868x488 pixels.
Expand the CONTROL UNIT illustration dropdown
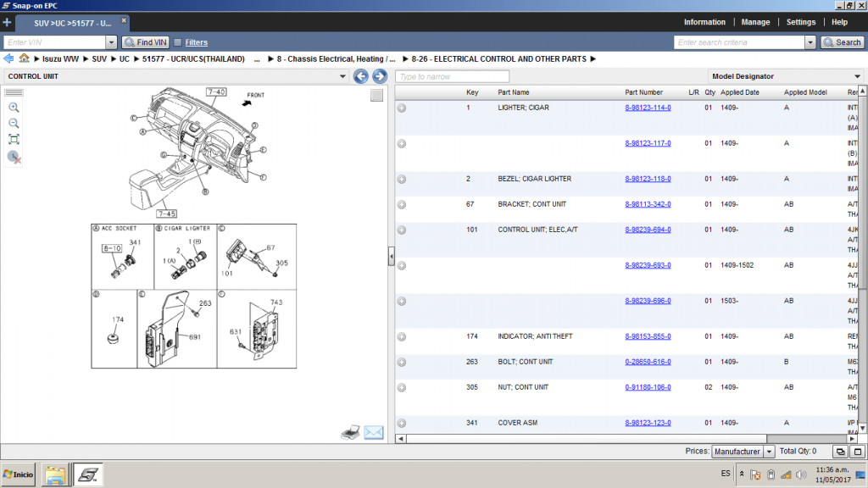(342, 76)
